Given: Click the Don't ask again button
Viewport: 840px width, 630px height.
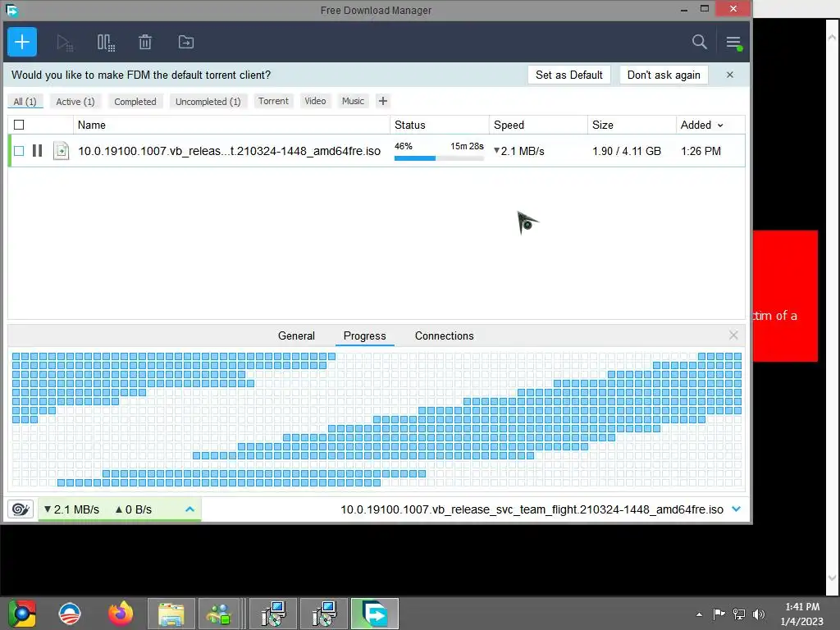Looking at the screenshot, I should point(664,75).
